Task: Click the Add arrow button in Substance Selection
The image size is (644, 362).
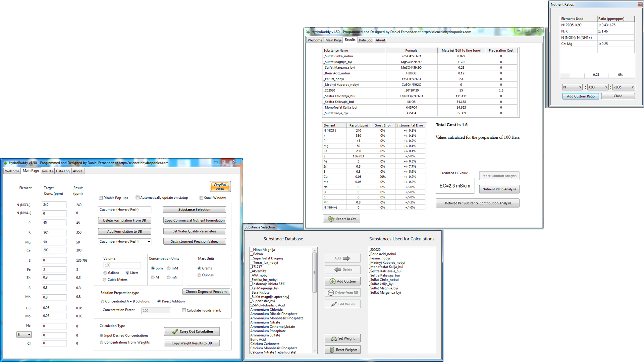Action: tap(342, 258)
